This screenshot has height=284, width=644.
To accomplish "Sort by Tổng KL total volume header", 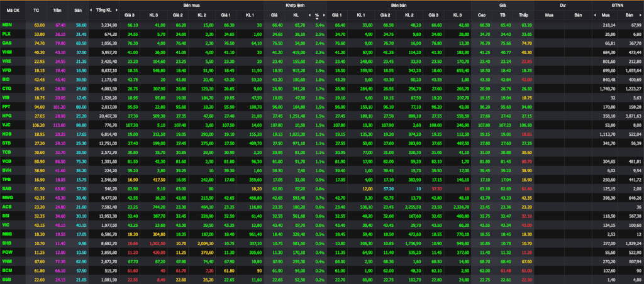I will 104,9.
